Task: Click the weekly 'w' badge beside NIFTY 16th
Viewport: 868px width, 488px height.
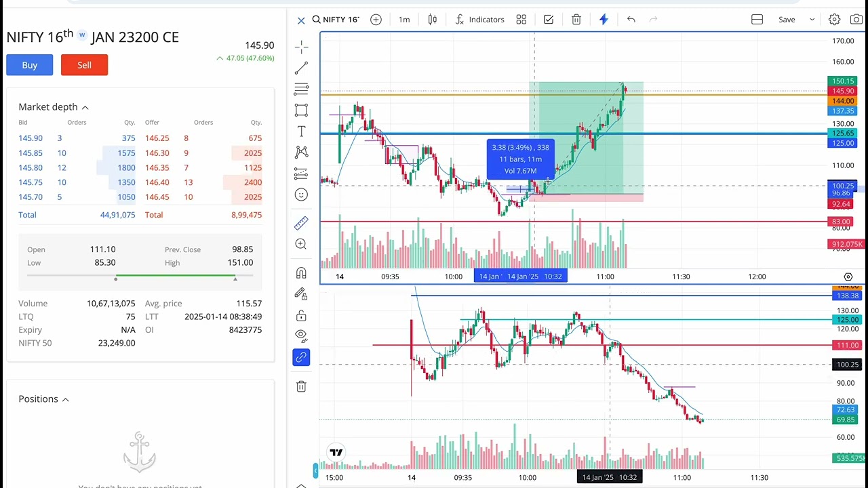Action: pos(82,35)
